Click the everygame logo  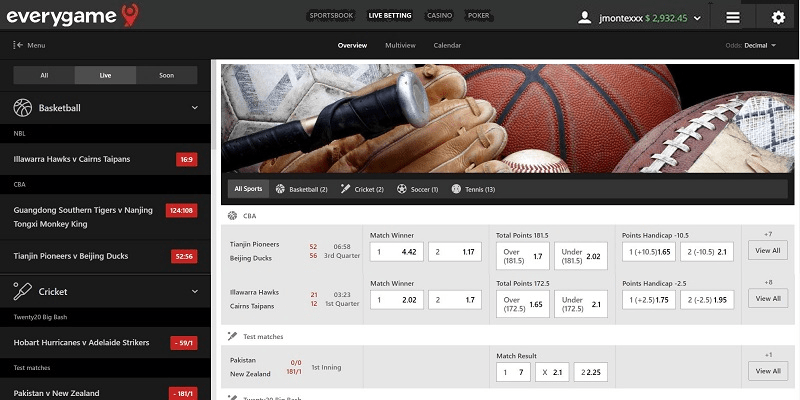point(72,15)
